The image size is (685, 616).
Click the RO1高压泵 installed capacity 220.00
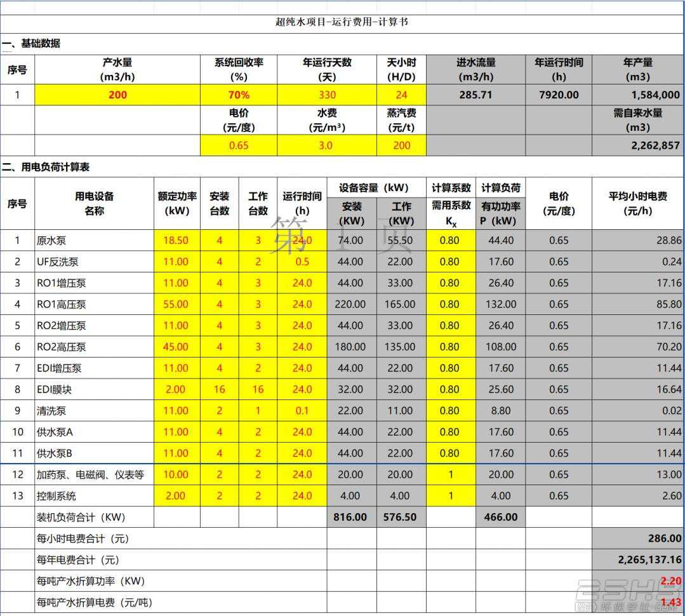point(352,304)
